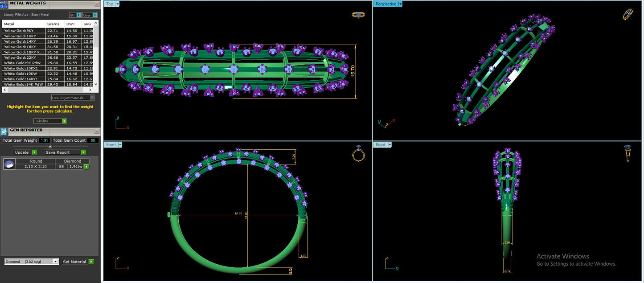Viewport: 644px width, 283px height.
Task: Select the White Gold:10KX1 row
Action: pos(48,68)
